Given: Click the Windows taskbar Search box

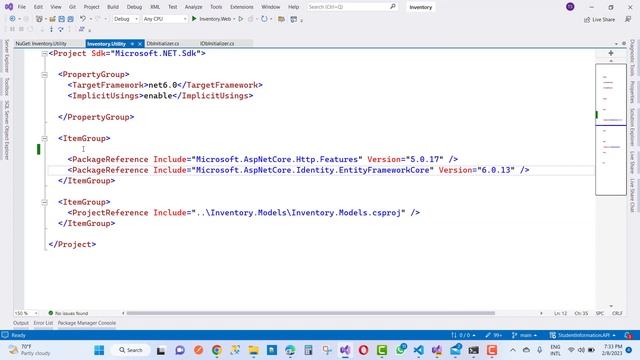Looking at the screenshot, I should click(131, 350).
